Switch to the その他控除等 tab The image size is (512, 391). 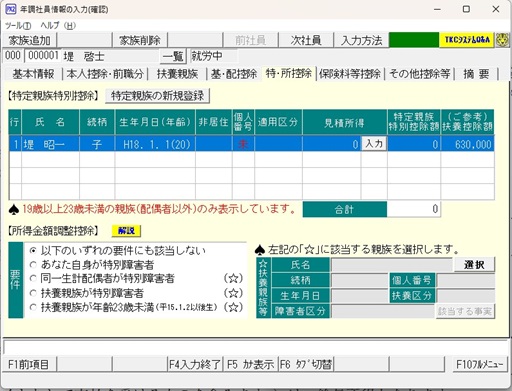tap(420, 74)
